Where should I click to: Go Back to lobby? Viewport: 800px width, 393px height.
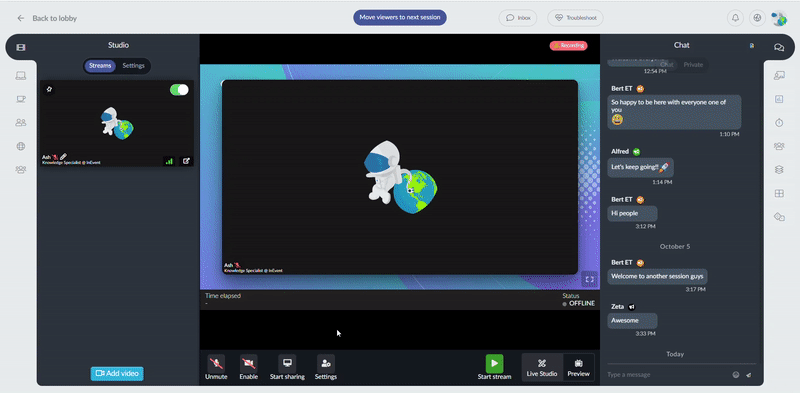click(47, 18)
